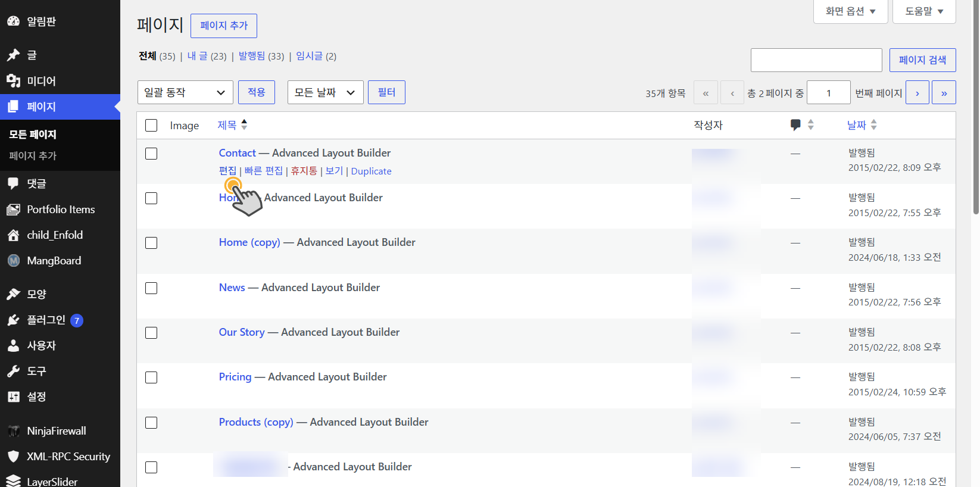The image size is (980, 487).
Task: Click the pushpin icon for posts
Action: 13,55
